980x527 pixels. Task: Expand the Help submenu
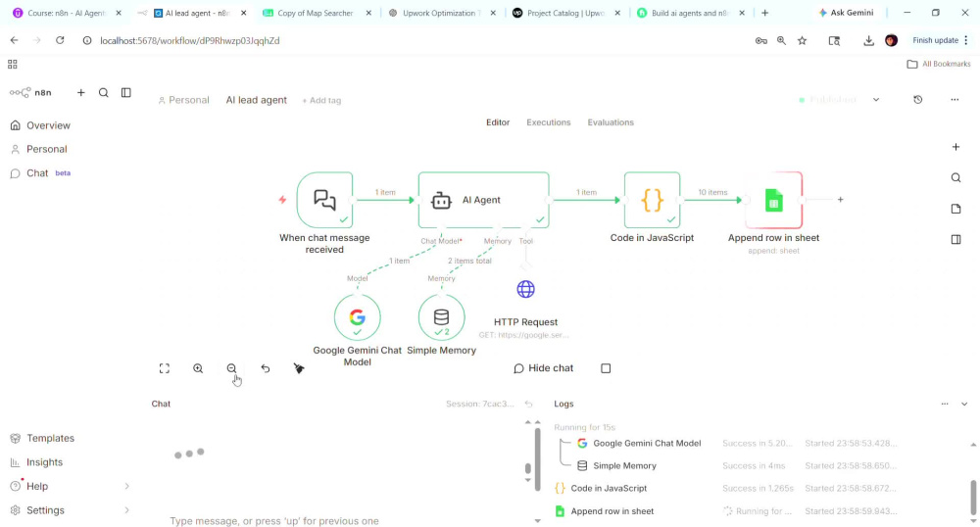pyautogui.click(x=126, y=486)
